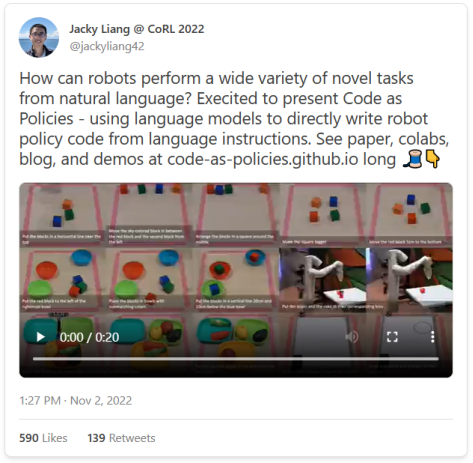Open the video's three-dot options menu
Image resolution: width=473 pixels, height=463 pixels.
tap(432, 337)
